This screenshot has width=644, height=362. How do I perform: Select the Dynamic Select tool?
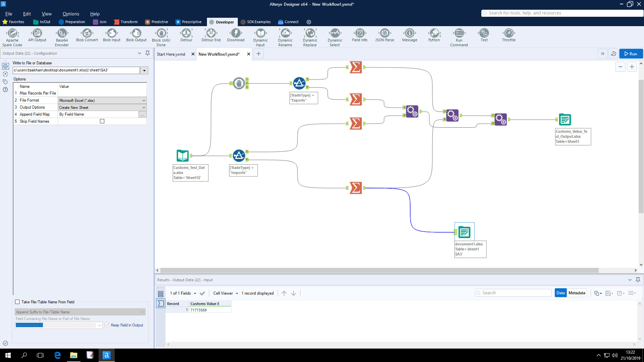click(x=335, y=37)
